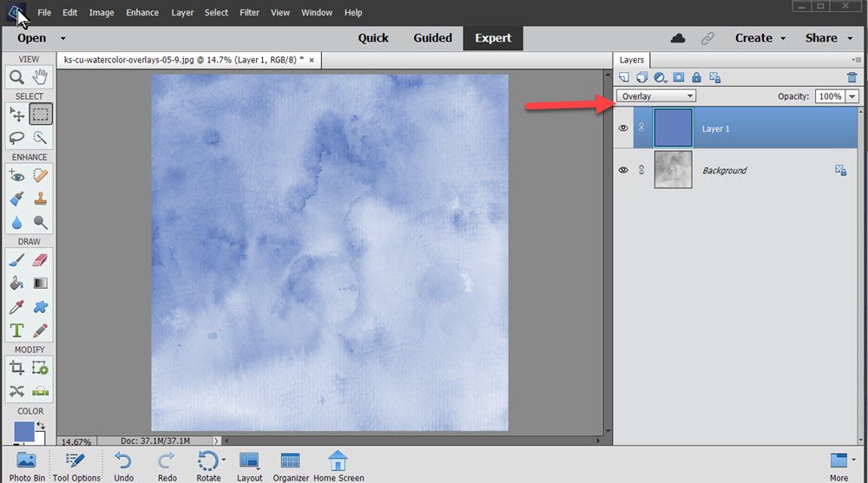The height and width of the screenshot is (483, 868).
Task: Click Background layer lock transparency icon
Action: point(840,171)
